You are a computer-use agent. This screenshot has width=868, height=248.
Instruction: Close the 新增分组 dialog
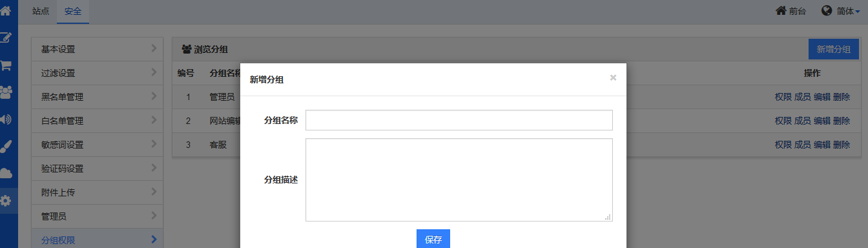613,77
